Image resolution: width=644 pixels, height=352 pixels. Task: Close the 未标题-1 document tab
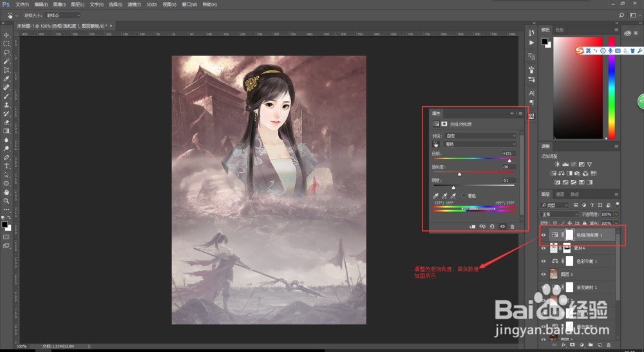pyautogui.click(x=111, y=26)
